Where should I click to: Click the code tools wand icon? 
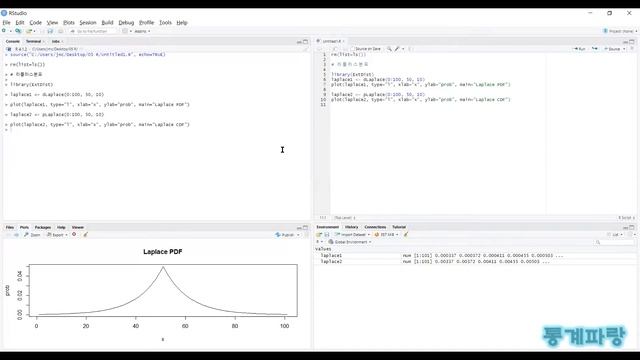pos(397,49)
